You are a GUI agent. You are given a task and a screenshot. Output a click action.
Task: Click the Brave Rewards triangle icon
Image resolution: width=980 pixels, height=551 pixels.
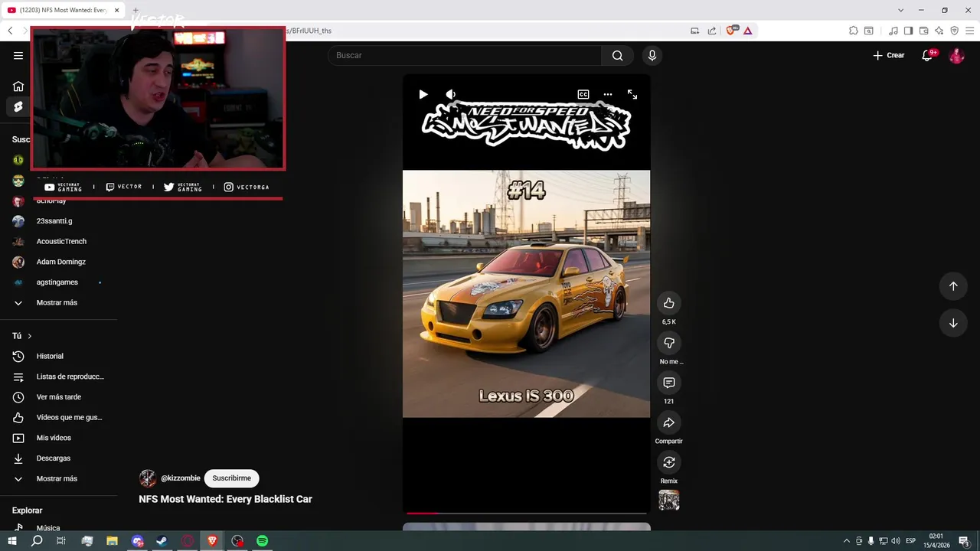pyautogui.click(x=748, y=31)
